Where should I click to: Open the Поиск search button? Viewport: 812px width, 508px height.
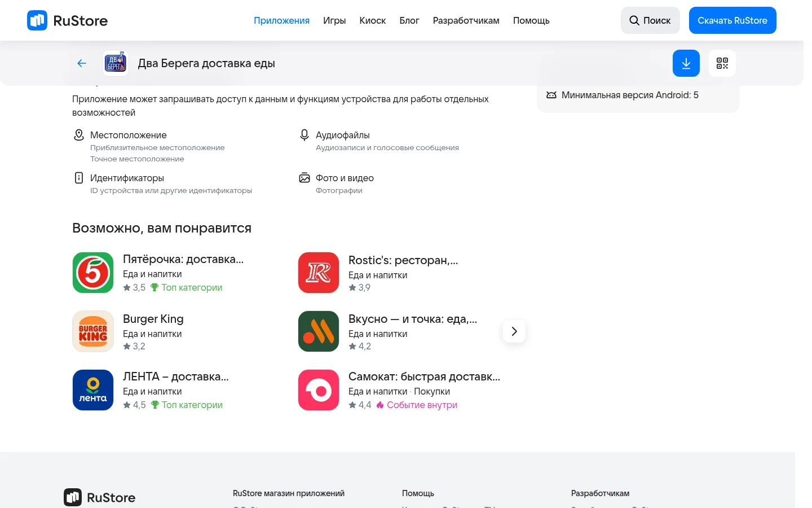point(650,20)
